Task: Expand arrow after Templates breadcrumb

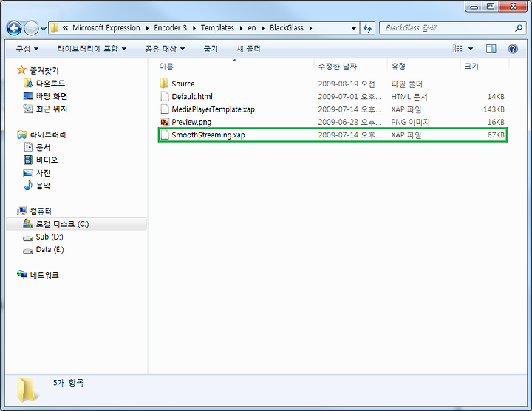Action: [x=241, y=28]
